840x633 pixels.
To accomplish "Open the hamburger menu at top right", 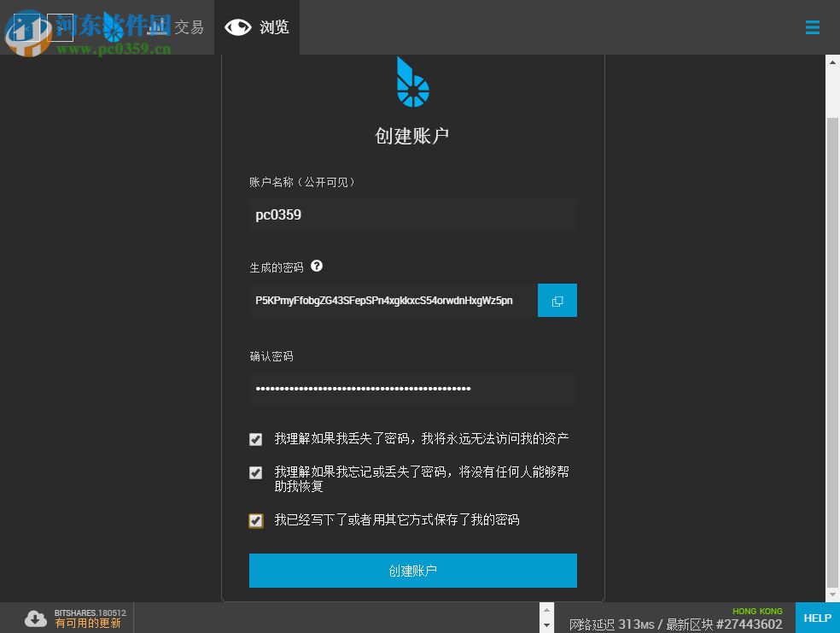I will (812, 26).
